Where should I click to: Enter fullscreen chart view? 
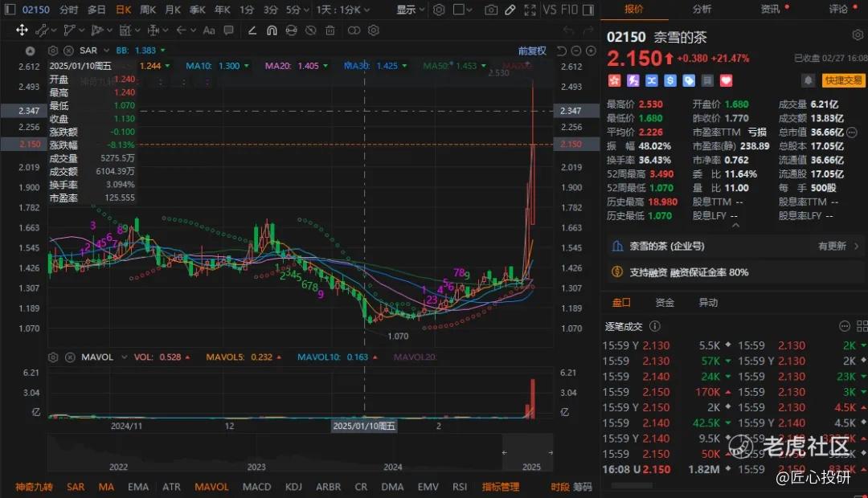(530, 10)
